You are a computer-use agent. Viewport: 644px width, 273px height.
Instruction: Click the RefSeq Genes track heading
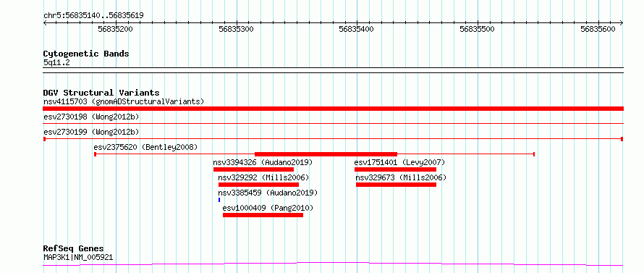74,249
